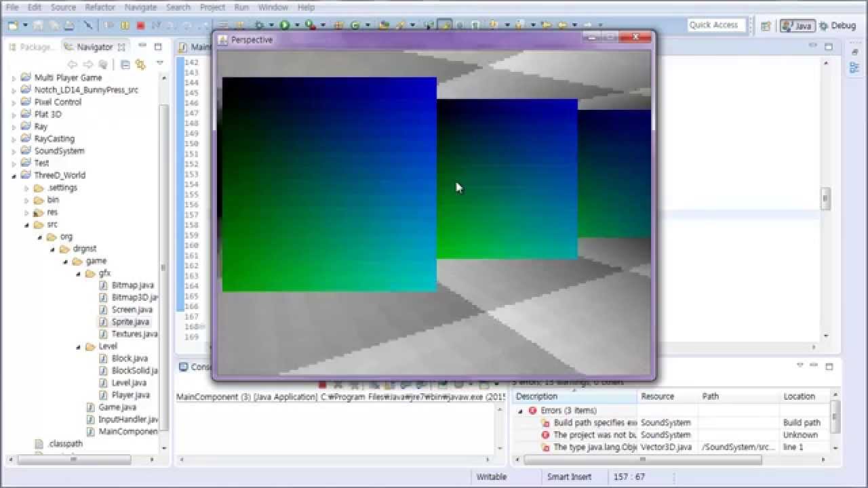Select 'The project was not built' error row
Viewport: 868px width, 488px height.
(671, 435)
